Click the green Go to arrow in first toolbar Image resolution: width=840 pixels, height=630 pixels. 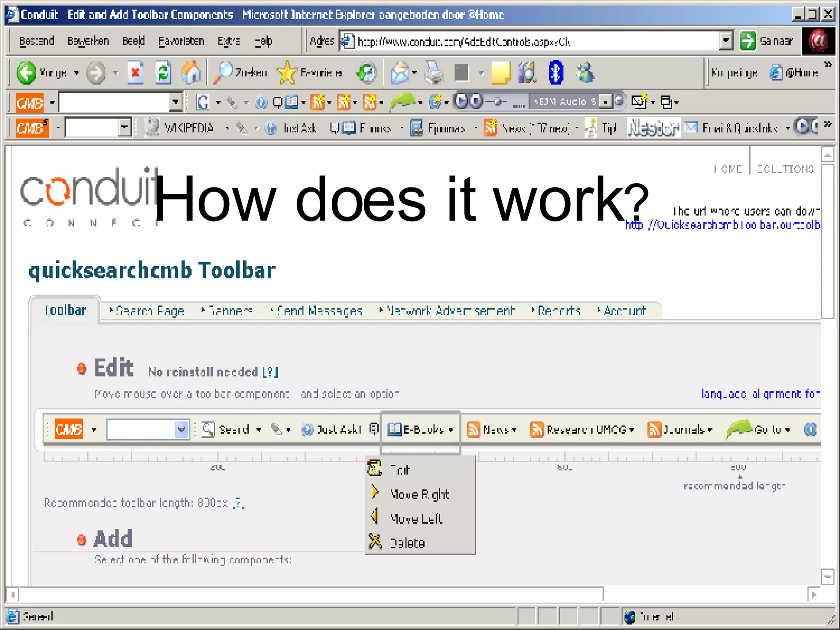point(402,101)
